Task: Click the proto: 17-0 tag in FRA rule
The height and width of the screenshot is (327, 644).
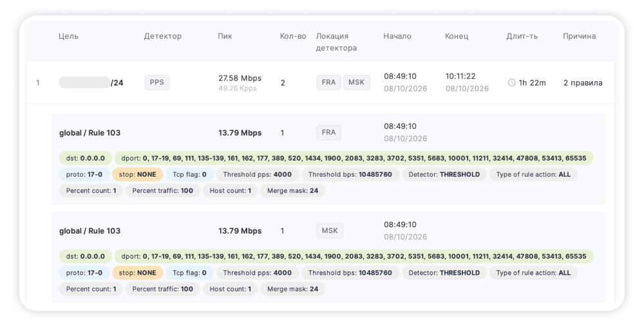Action: (84, 174)
